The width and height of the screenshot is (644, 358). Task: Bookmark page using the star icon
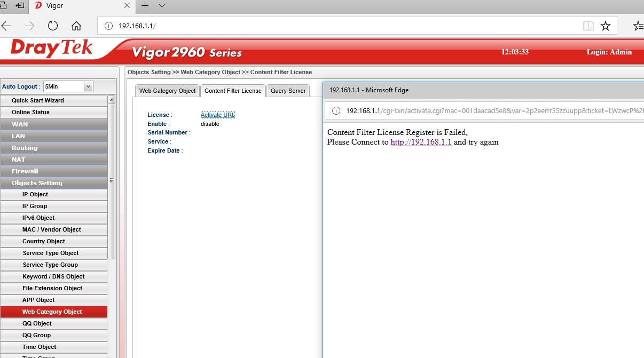(605, 26)
